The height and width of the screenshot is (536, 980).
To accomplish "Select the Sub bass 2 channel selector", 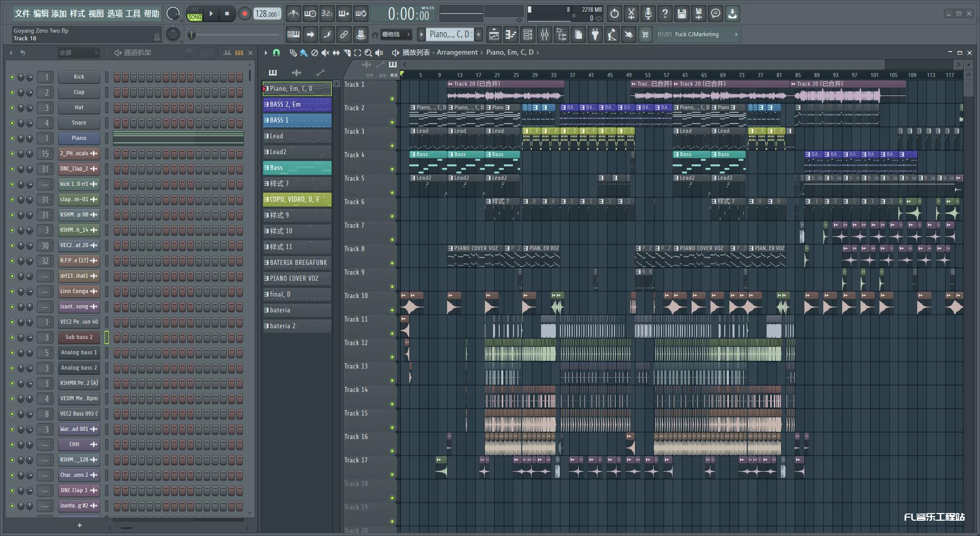I will (x=107, y=337).
